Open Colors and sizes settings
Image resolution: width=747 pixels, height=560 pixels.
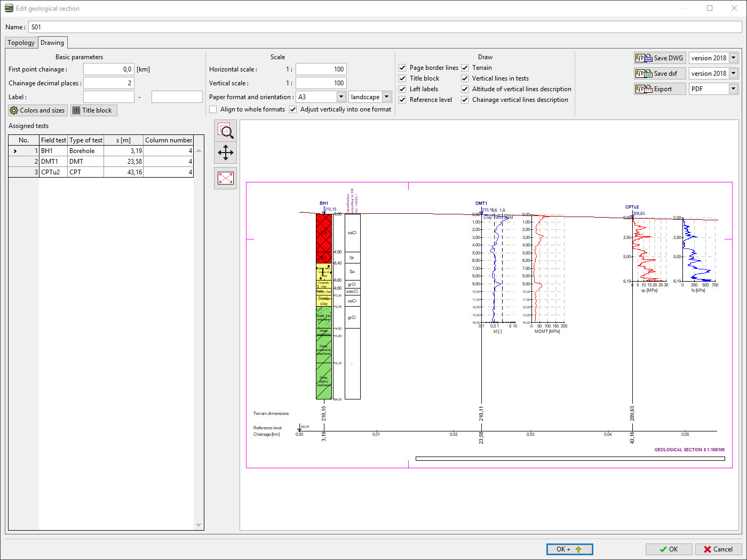pyautogui.click(x=37, y=110)
